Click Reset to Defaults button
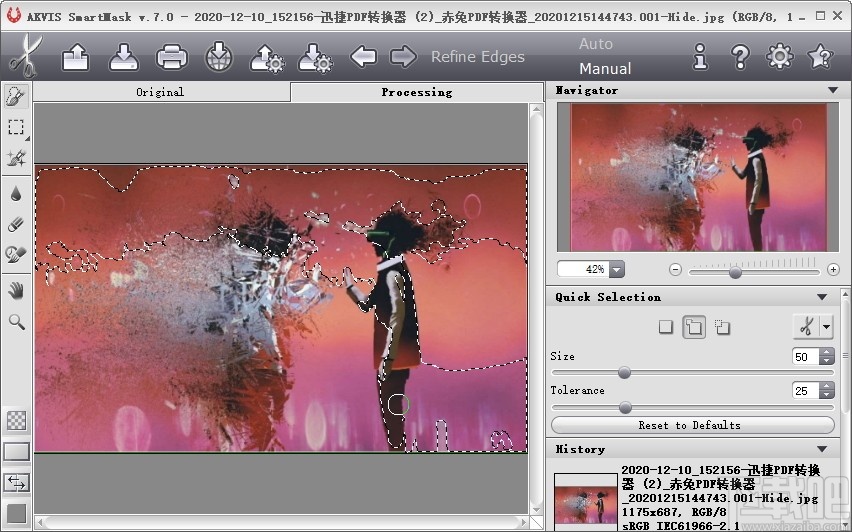Viewport: 852px width, 532px height. pos(692,425)
